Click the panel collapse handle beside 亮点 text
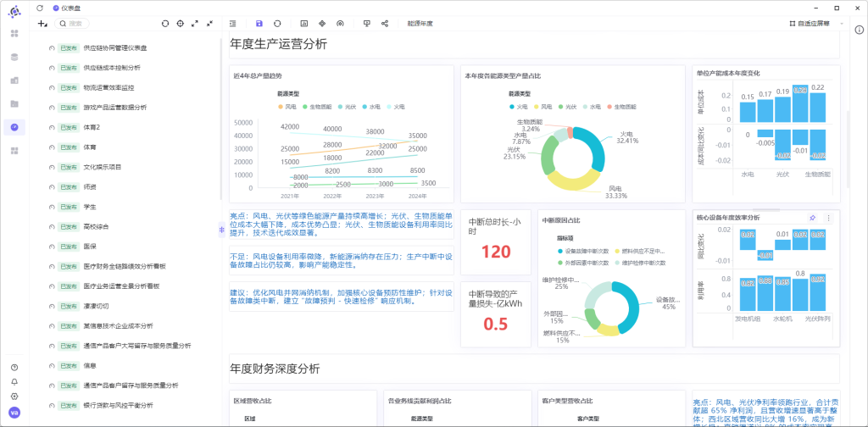Screen dimensions: 868x427 (221, 230)
